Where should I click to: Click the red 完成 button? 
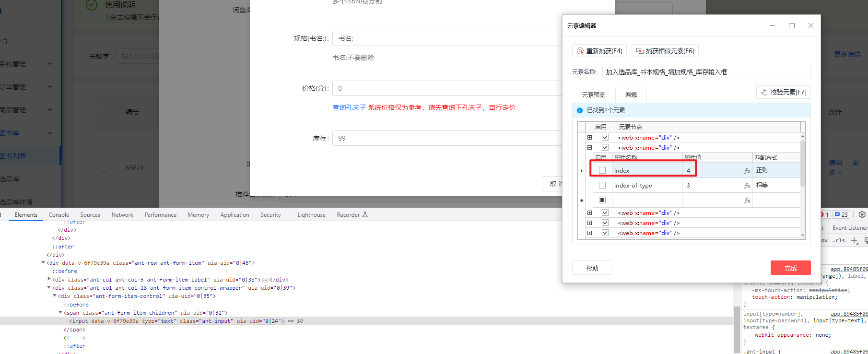point(790,268)
